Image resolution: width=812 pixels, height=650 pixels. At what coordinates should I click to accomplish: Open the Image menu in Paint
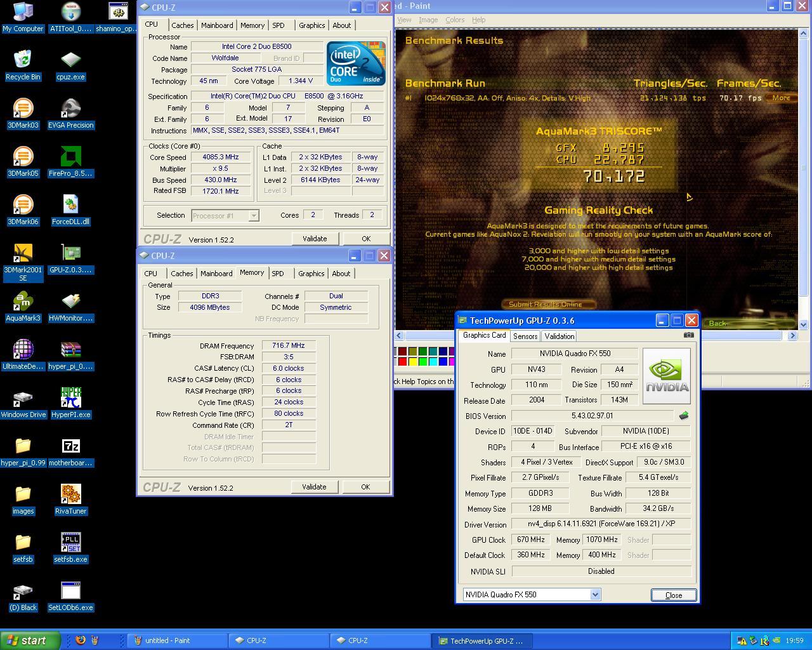pyautogui.click(x=428, y=20)
